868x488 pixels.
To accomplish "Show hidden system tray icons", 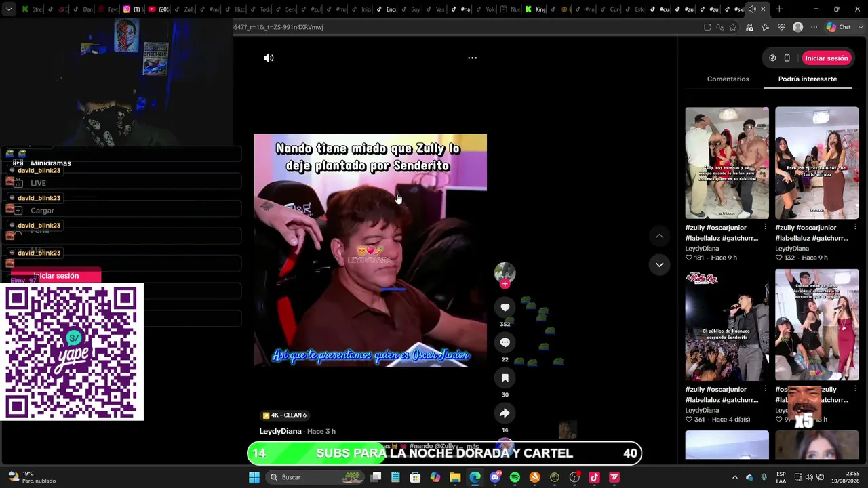I will (x=734, y=477).
